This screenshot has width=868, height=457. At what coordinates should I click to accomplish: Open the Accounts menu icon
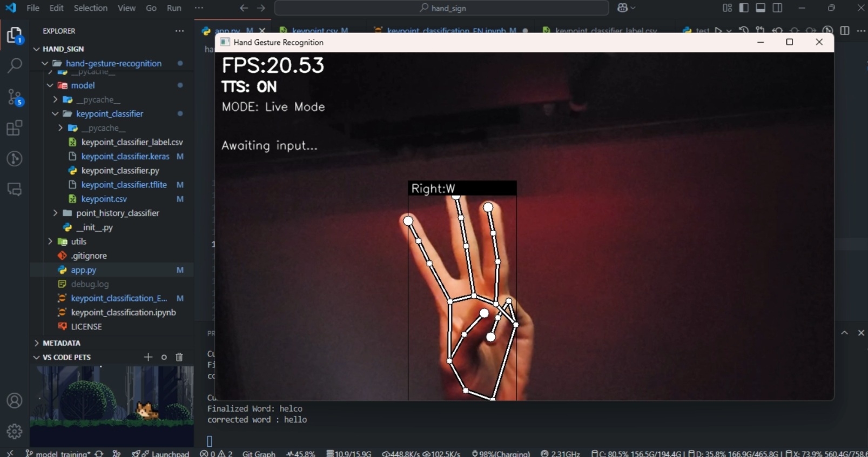click(x=15, y=401)
